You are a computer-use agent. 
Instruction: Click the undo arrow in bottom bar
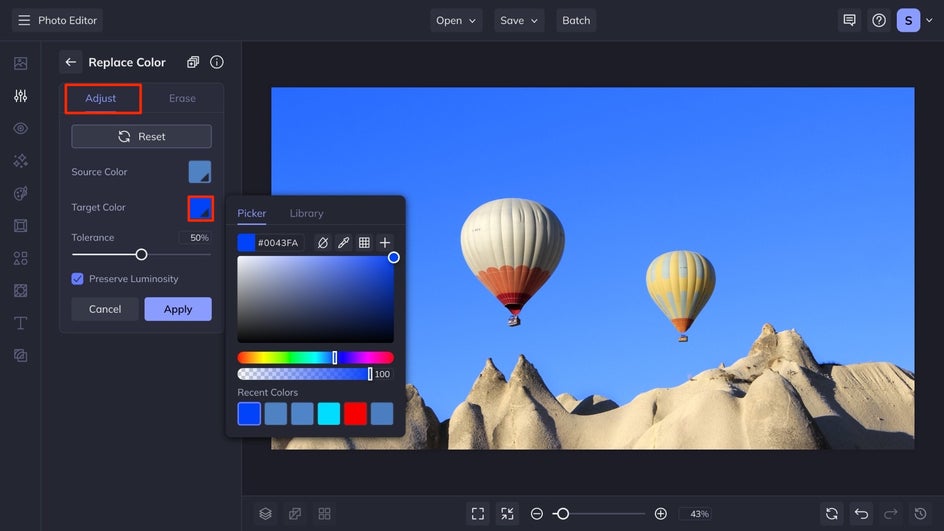pyautogui.click(x=861, y=513)
